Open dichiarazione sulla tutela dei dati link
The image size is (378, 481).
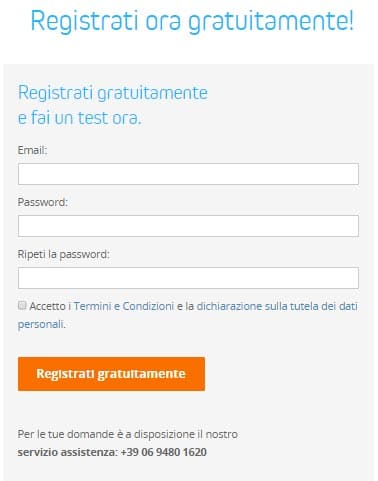pyautogui.click(x=277, y=306)
